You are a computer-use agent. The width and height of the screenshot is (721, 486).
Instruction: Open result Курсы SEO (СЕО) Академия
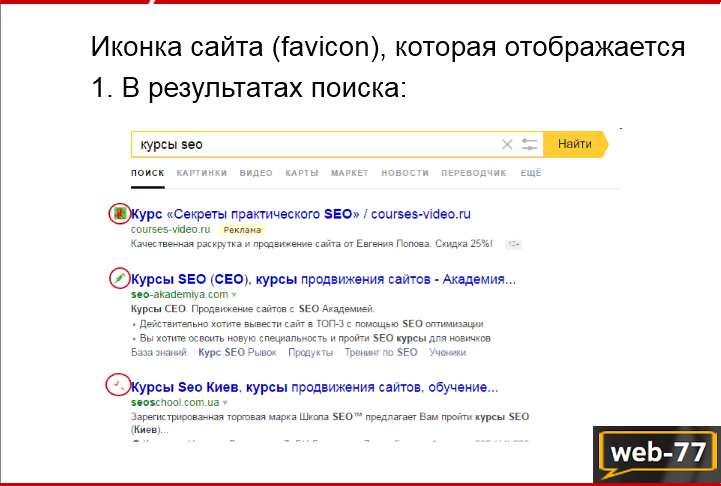[x=323, y=279]
